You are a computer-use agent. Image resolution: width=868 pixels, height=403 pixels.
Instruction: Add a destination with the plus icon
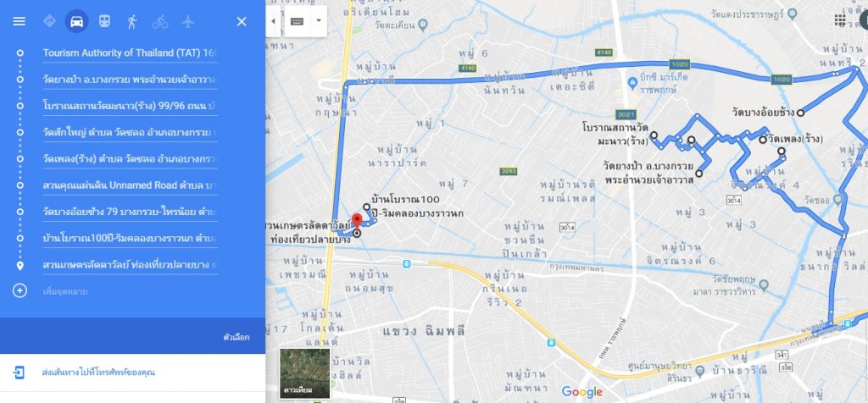click(x=20, y=290)
